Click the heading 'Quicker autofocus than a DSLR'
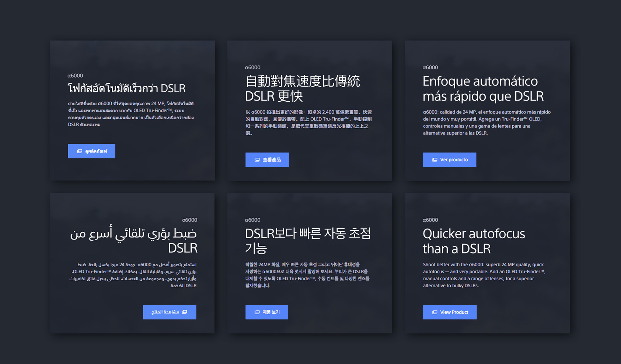The image size is (621, 364). click(474, 241)
